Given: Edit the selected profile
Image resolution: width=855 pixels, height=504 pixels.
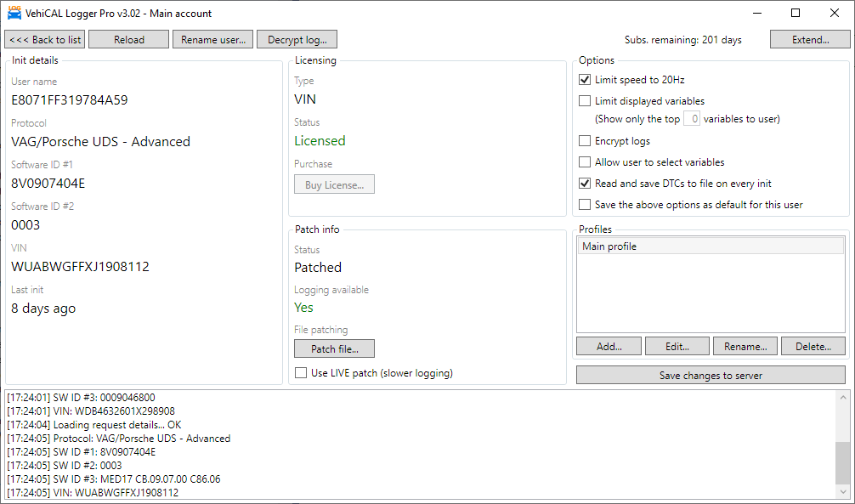Looking at the screenshot, I should click(677, 347).
